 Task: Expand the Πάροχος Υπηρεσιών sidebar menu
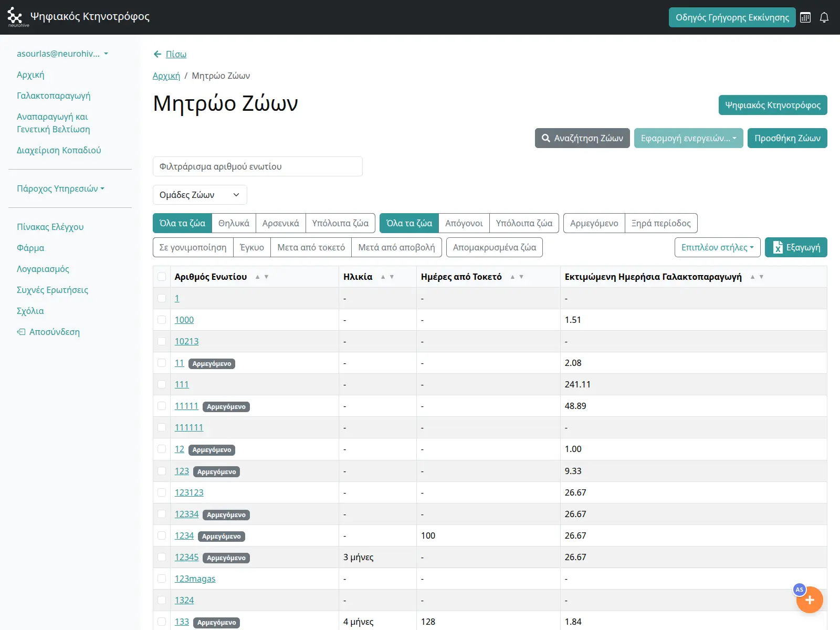tap(60, 188)
